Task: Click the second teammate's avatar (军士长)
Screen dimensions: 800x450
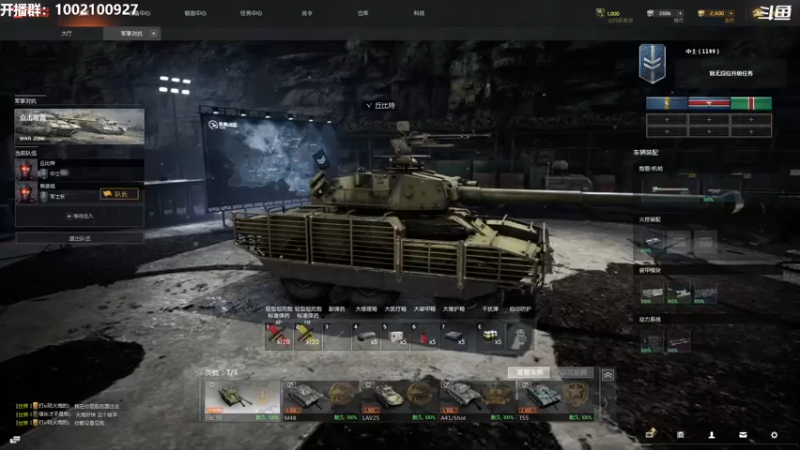Action: 26,193
